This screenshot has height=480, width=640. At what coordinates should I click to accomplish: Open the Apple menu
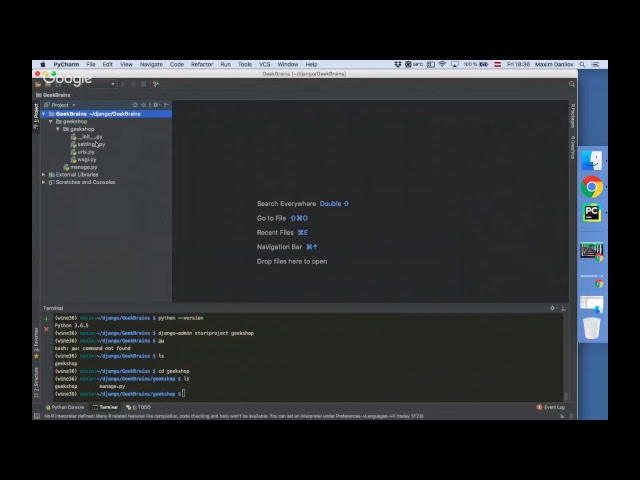pyautogui.click(x=43, y=64)
